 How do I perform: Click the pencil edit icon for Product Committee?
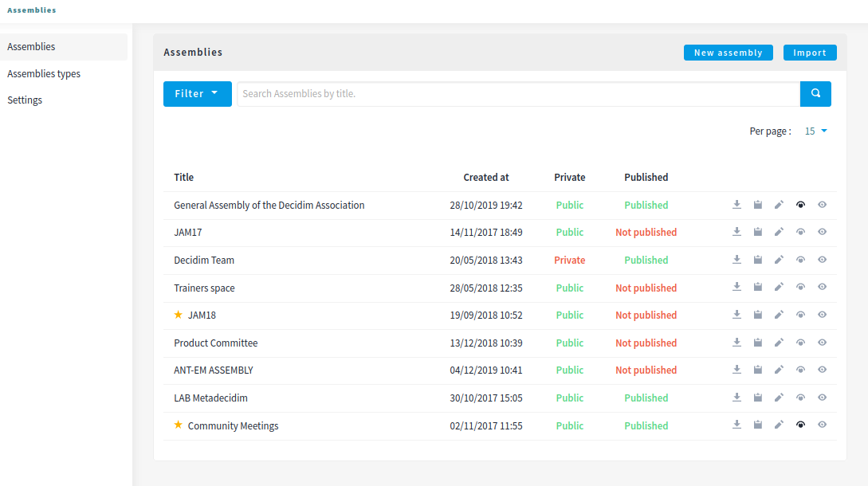(780, 343)
